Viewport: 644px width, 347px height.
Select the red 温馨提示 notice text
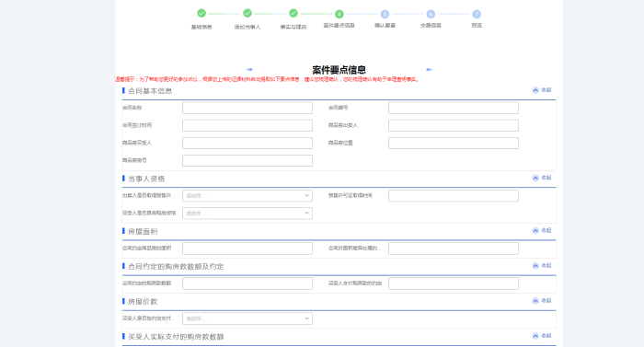[x=267, y=79]
